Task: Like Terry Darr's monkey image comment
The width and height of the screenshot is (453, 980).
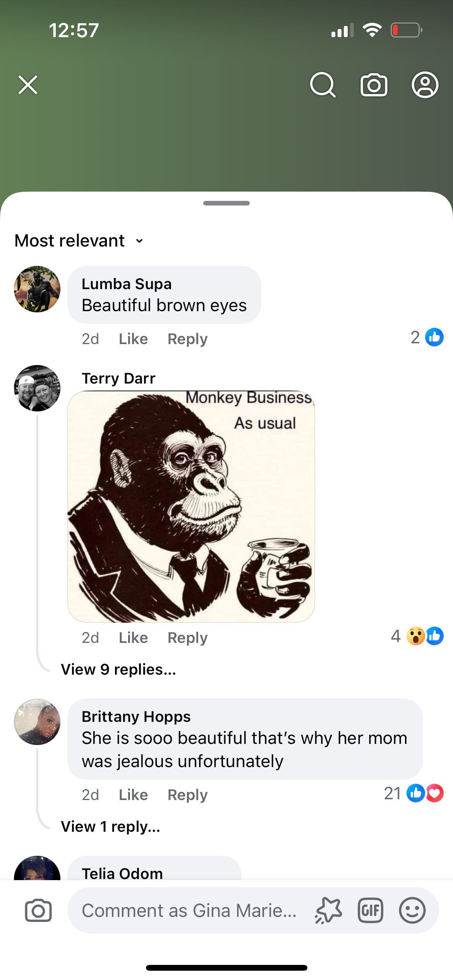Action: click(x=133, y=638)
